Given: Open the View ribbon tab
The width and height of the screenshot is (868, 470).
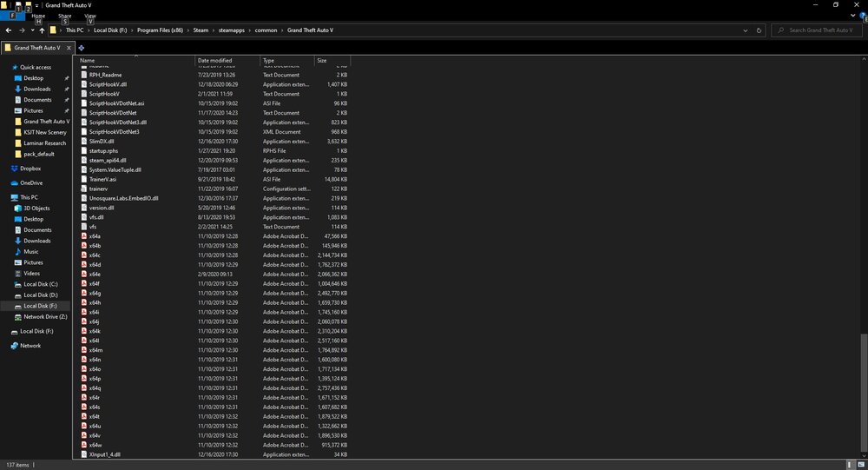Looking at the screenshot, I should click(x=90, y=17).
